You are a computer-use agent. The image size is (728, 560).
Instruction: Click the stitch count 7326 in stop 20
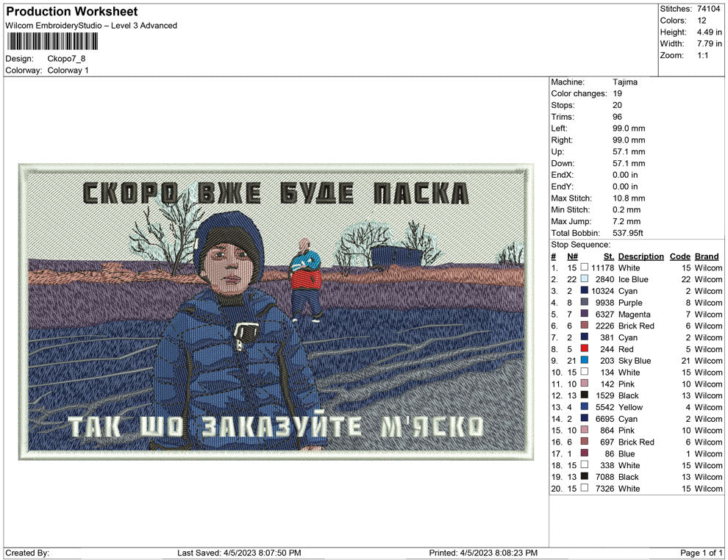pyautogui.click(x=605, y=489)
